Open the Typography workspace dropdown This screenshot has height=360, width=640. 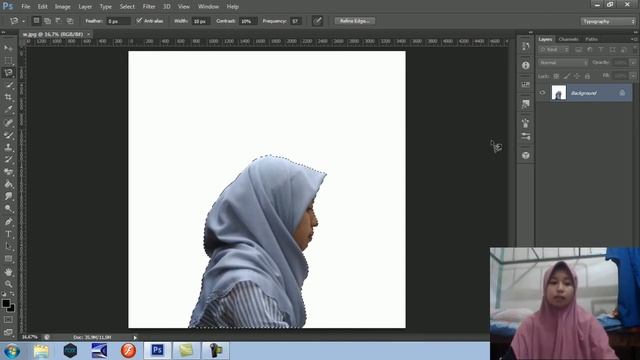[608, 21]
